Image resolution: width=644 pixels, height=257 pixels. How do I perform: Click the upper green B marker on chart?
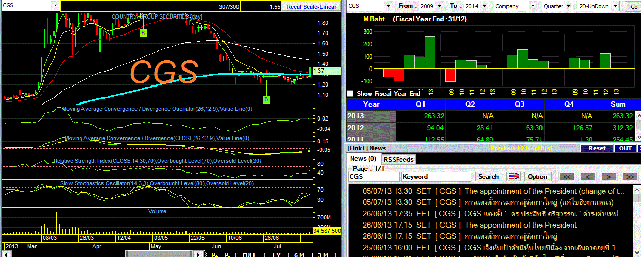tap(143, 33)
